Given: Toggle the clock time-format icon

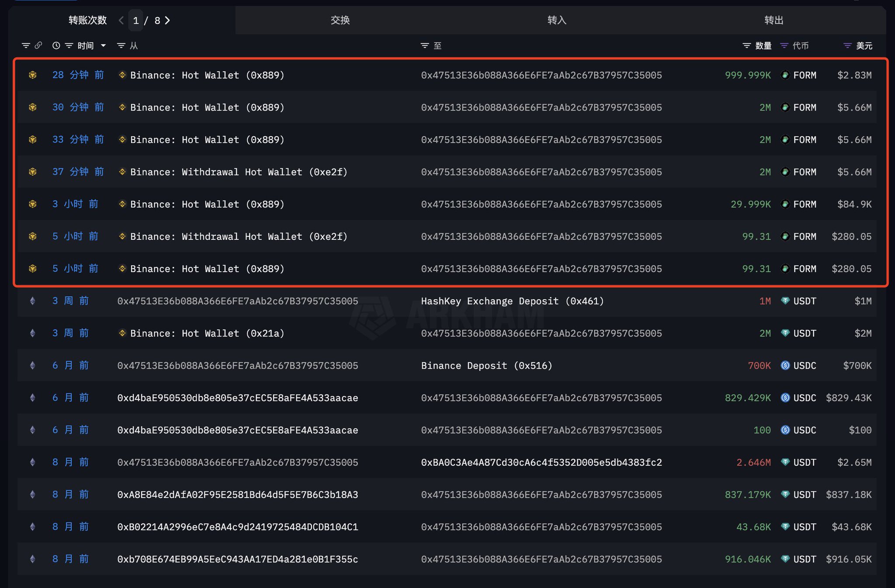Looking at the screenshot, I should (56, 45).
